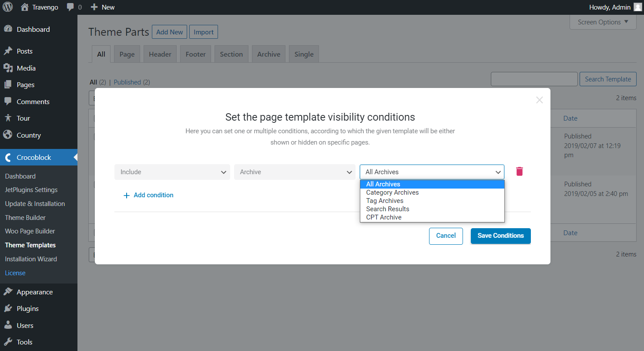Switch to the Header tab

(x=160, y=54)
